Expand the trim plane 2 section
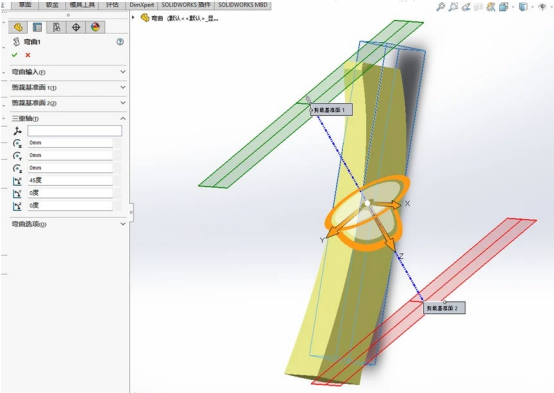 [x=67, y=103]
